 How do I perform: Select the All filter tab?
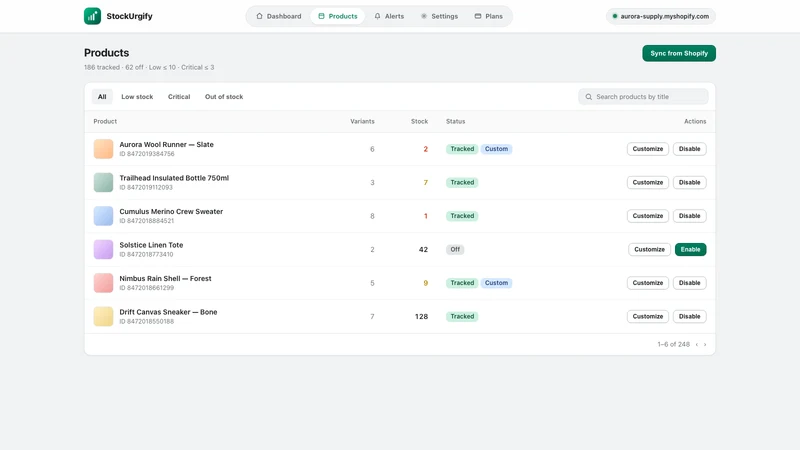[x=102, y=96]
